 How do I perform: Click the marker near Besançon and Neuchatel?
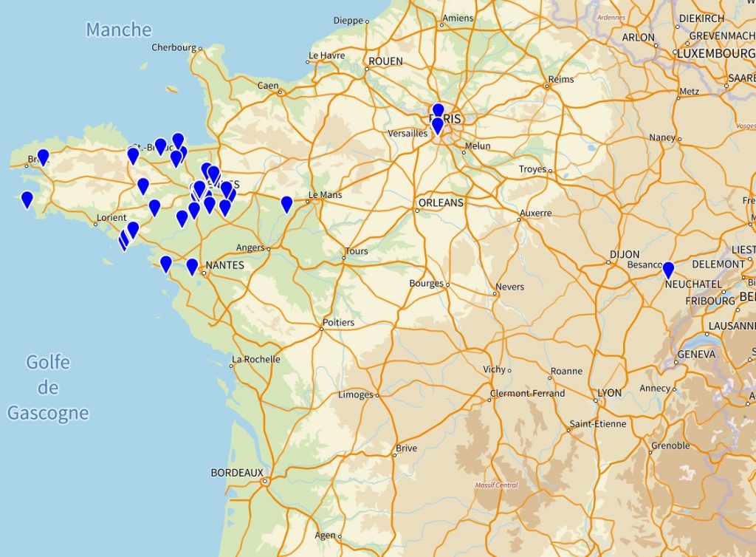click(x=669, y=267)
